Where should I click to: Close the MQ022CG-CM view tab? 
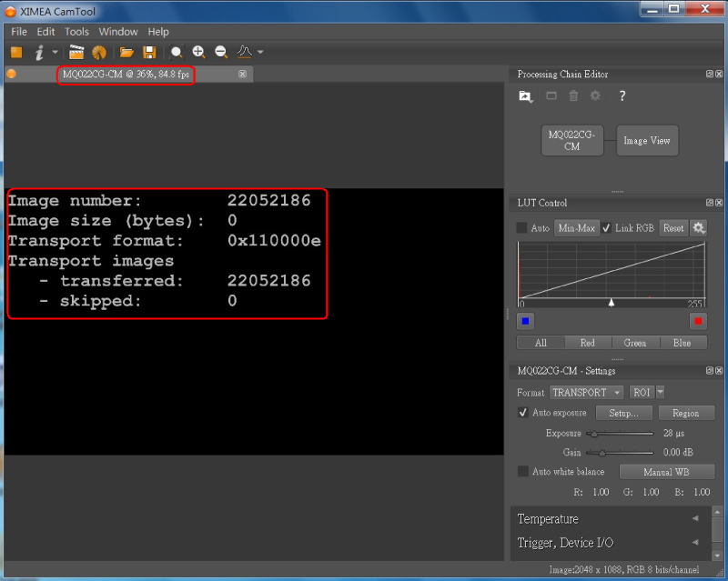pos(242,74)
